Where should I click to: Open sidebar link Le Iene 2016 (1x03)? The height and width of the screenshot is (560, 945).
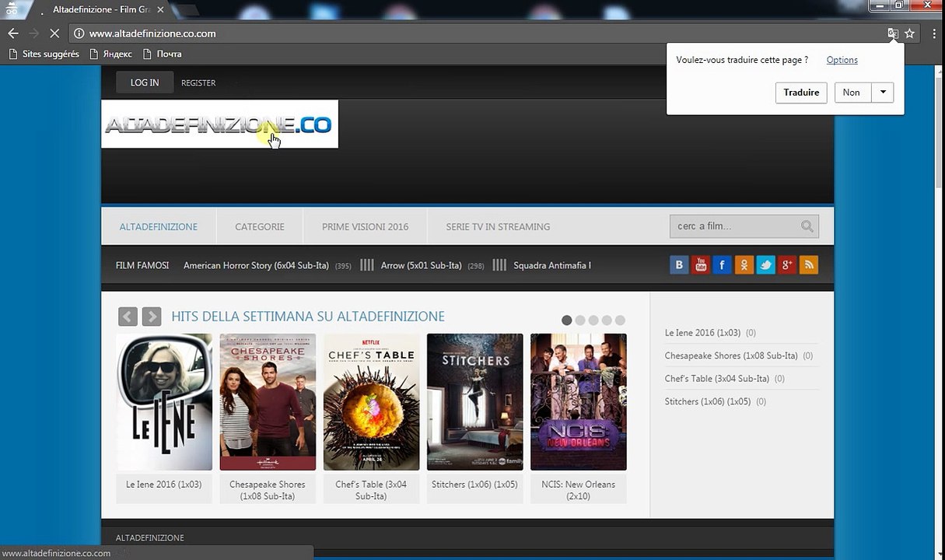coord(702,332)
